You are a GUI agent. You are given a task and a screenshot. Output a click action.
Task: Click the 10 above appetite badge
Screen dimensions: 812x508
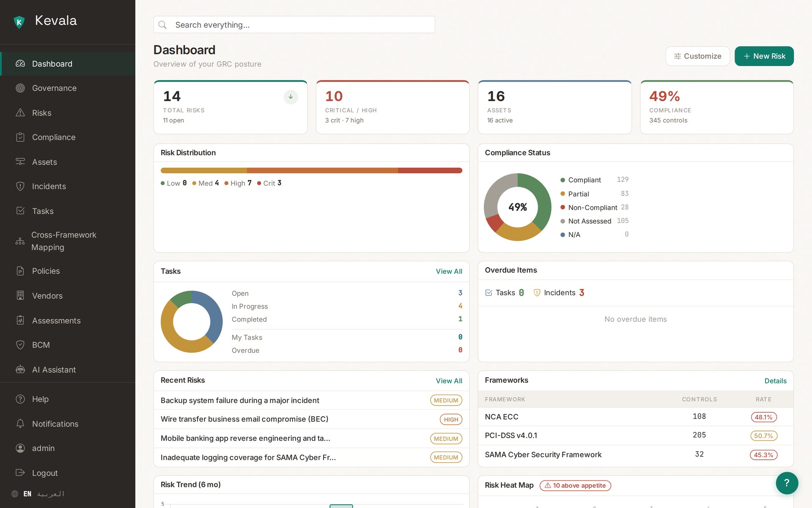click(575, 486)
